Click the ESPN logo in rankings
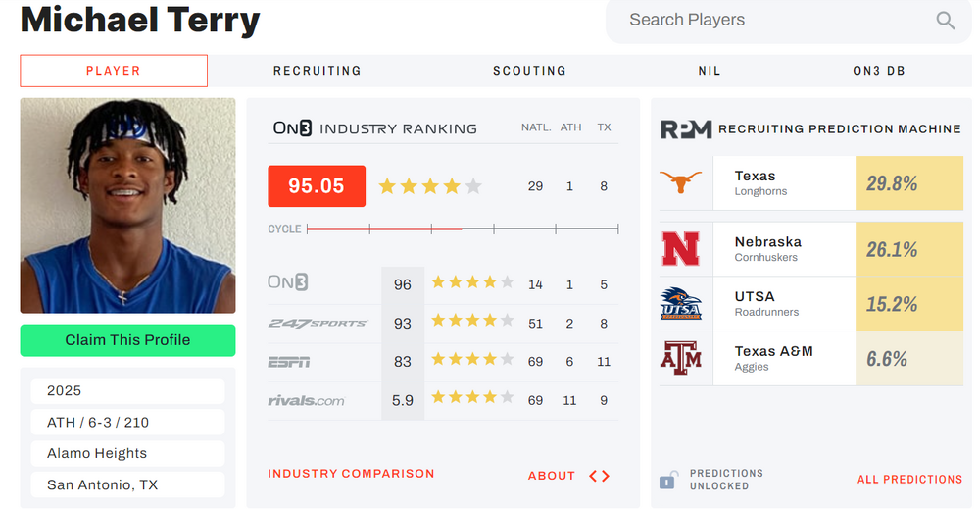 288,362
